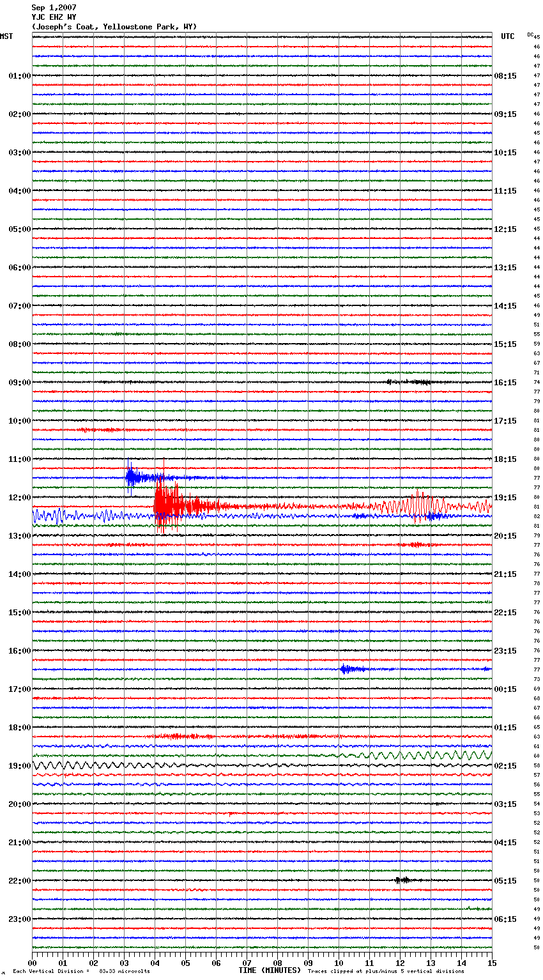Select minute axis tick label "10"
Screen dimensions: 543x980
(x=339, y=963)
